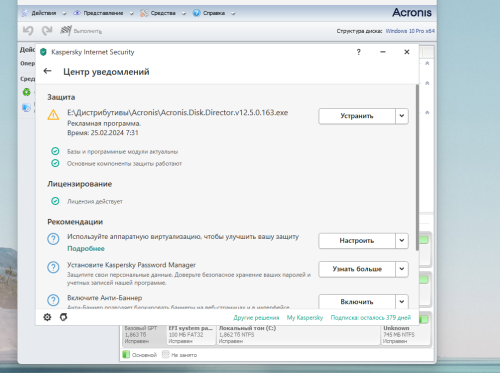Collapse the top chevron in Acronis right panel
Viewport: 500px width, 373px height.
pyautogui.click(x=427, y=63)
